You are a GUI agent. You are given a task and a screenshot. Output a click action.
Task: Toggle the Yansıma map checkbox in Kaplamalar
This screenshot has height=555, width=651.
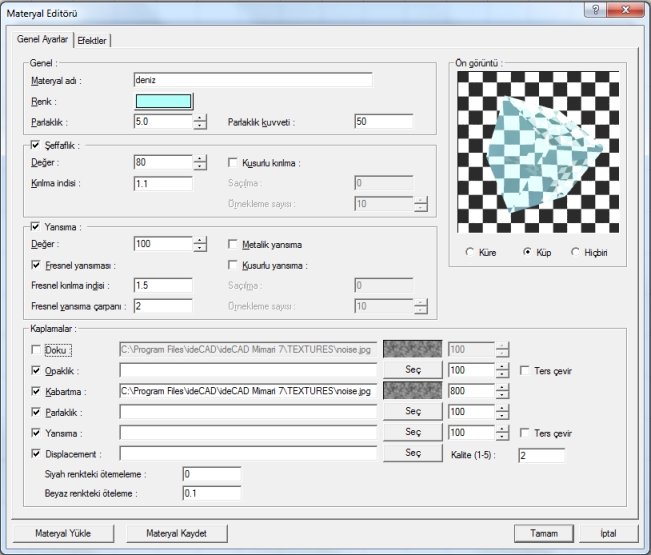point(36,433)
